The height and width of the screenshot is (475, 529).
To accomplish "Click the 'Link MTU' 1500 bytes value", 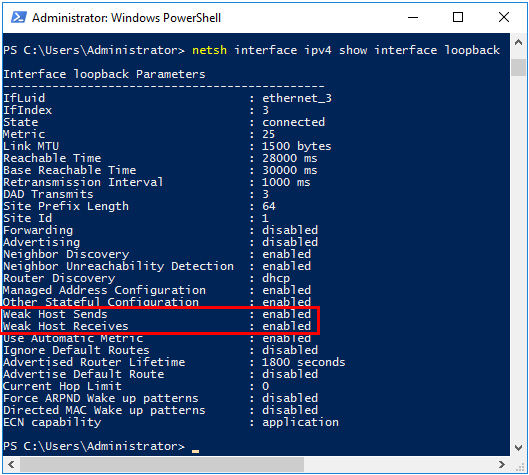I will (297, 146).
